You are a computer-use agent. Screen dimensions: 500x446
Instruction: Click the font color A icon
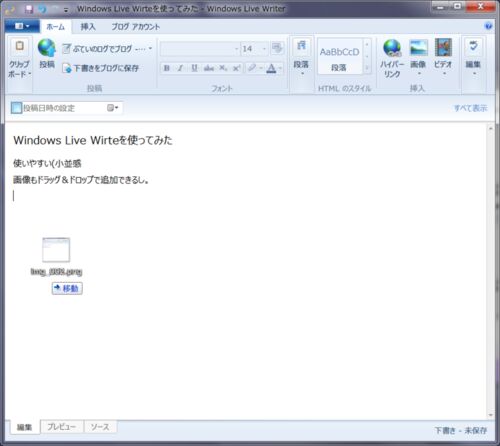click(271, 68)
